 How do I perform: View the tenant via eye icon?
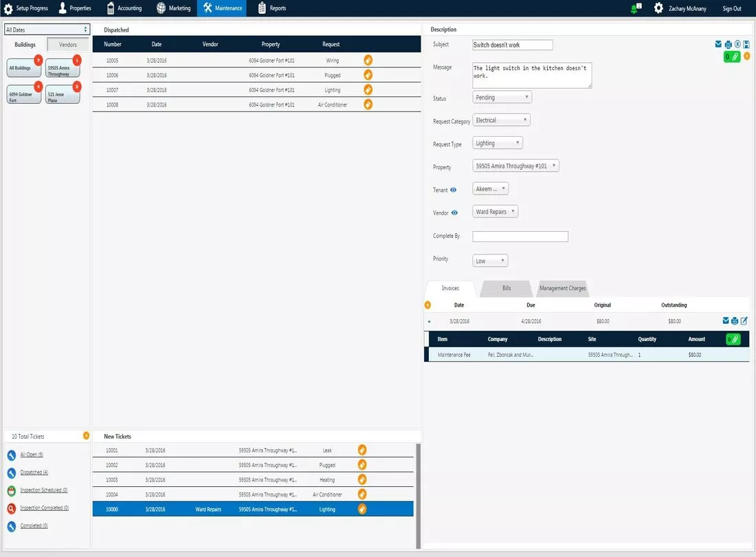coord(453,190)
